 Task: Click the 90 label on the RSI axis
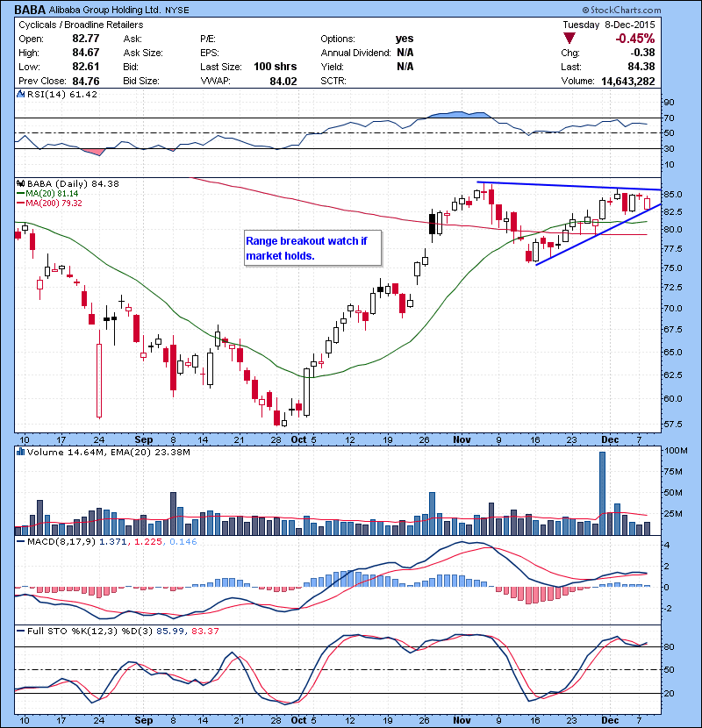pyautogui.click(x=670, y=103)
